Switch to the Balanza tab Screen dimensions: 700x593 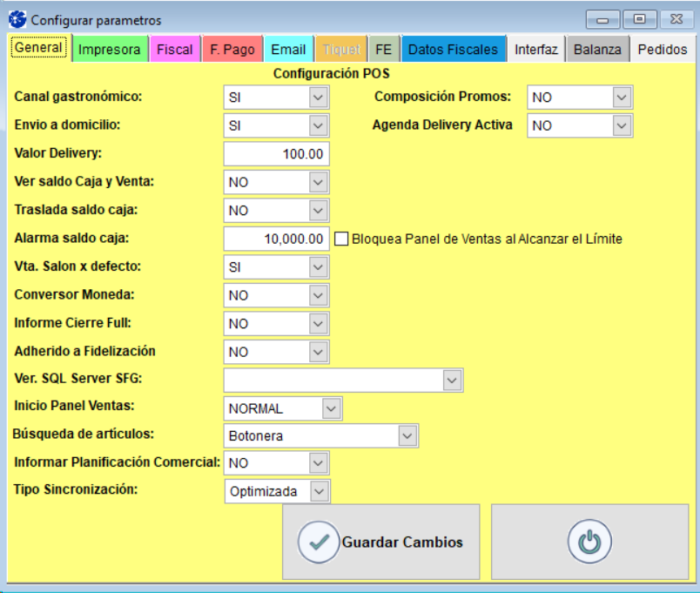click(x=597, y=50)
